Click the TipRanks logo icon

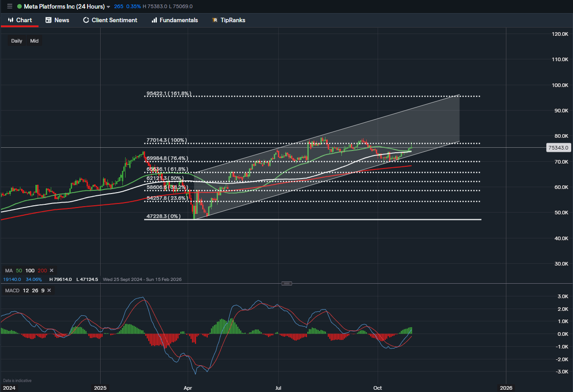215,20
